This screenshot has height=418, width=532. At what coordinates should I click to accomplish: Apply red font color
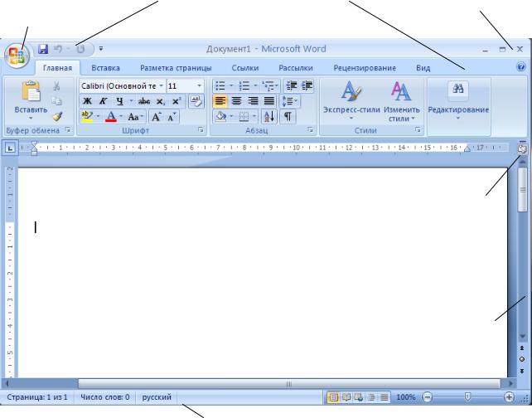tap(111, 117)
